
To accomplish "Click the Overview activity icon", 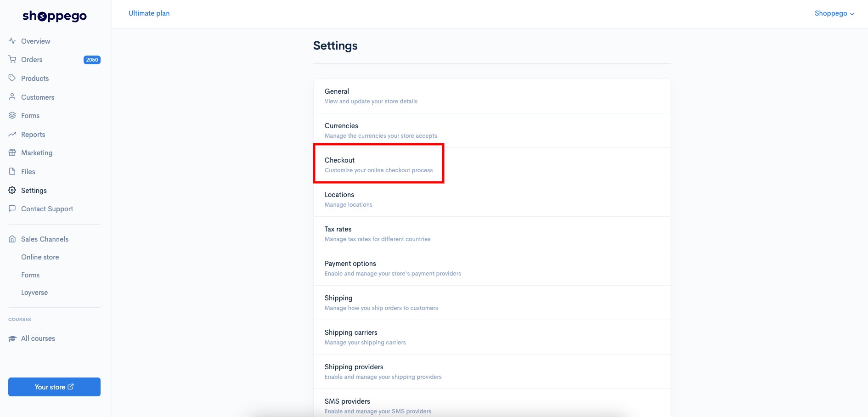I will coord(12,41).
